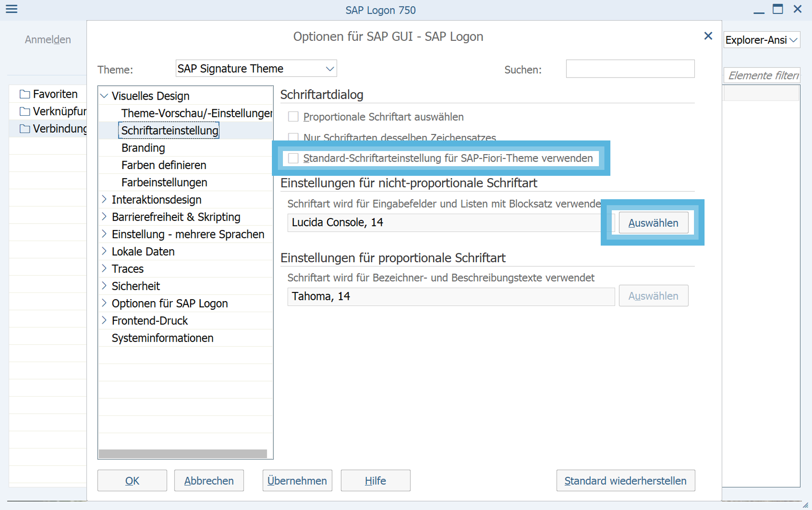This screenshot has height=510, width=812.
Task: Expand the Sicherheit tree node
Action: (104, 286)
